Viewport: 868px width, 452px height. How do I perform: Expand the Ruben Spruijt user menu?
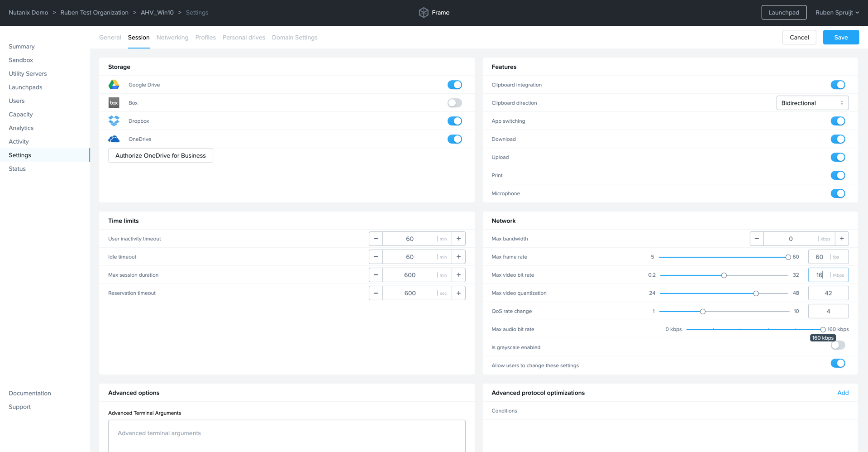click(x=837, y=13)
